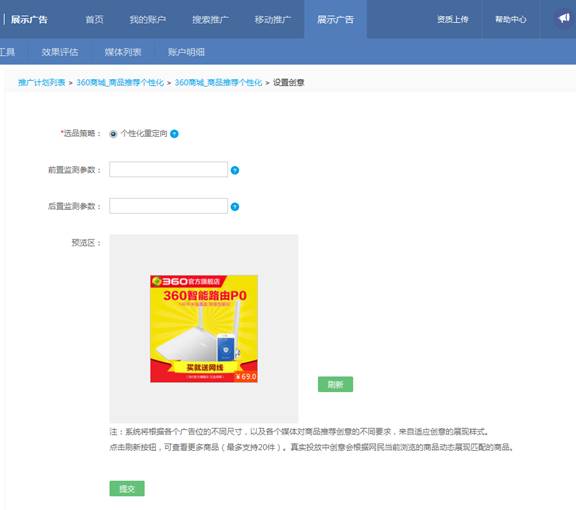Open the 我的账户 tab

pyautogui.click(x=147, y=19)
